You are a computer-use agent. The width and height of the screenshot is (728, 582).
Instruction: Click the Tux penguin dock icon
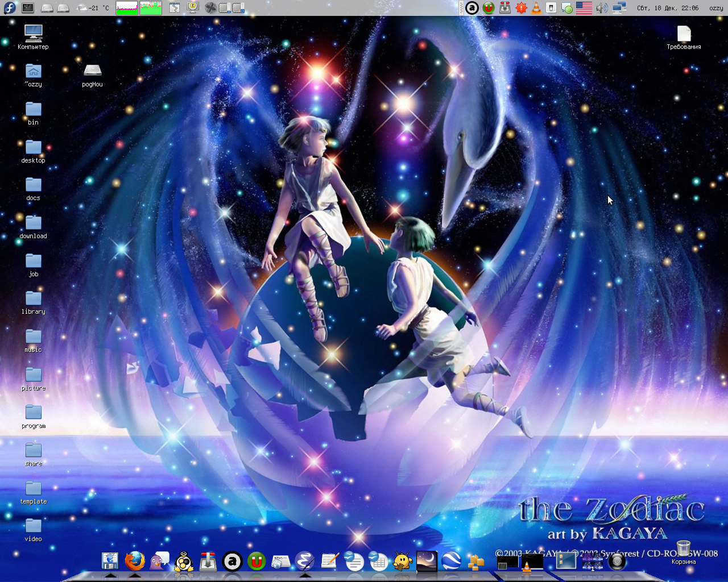point(184,562)
